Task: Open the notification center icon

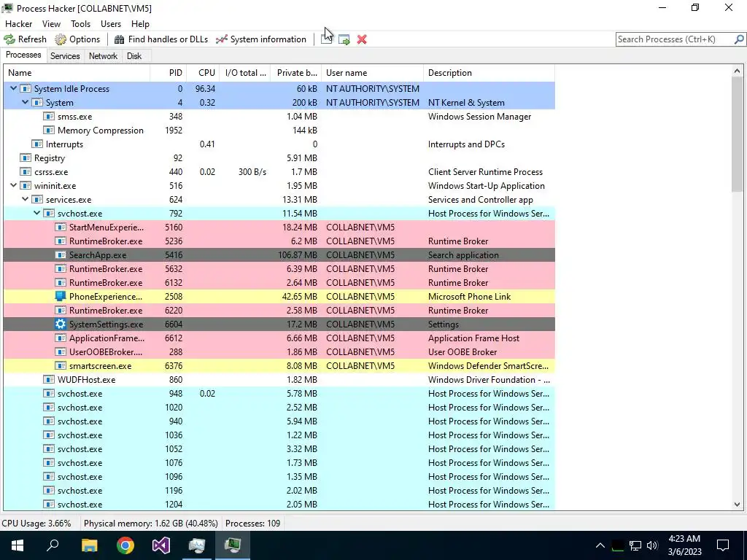Action: [723, 545]
